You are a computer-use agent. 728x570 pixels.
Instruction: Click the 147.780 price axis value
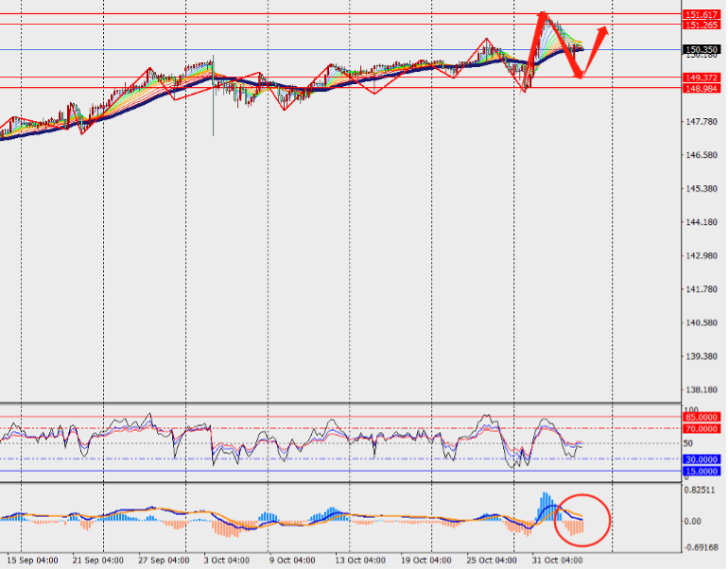click(702, 122)
